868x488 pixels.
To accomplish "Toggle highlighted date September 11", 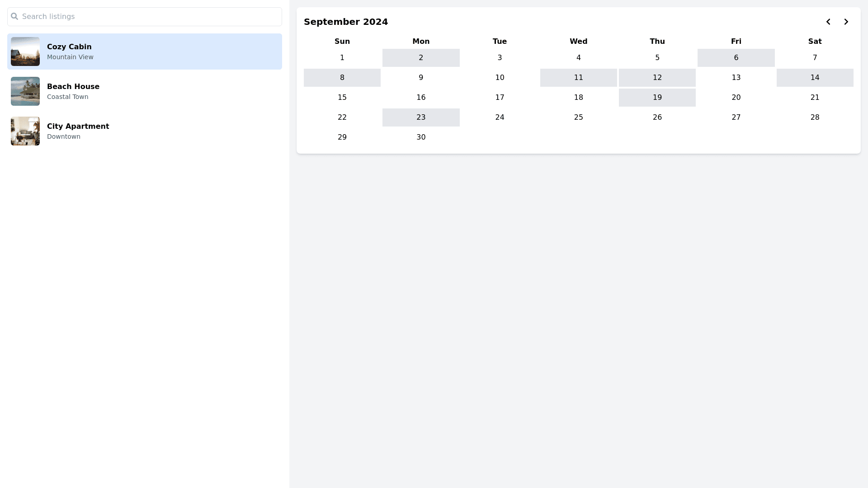I will coord(578,78).
